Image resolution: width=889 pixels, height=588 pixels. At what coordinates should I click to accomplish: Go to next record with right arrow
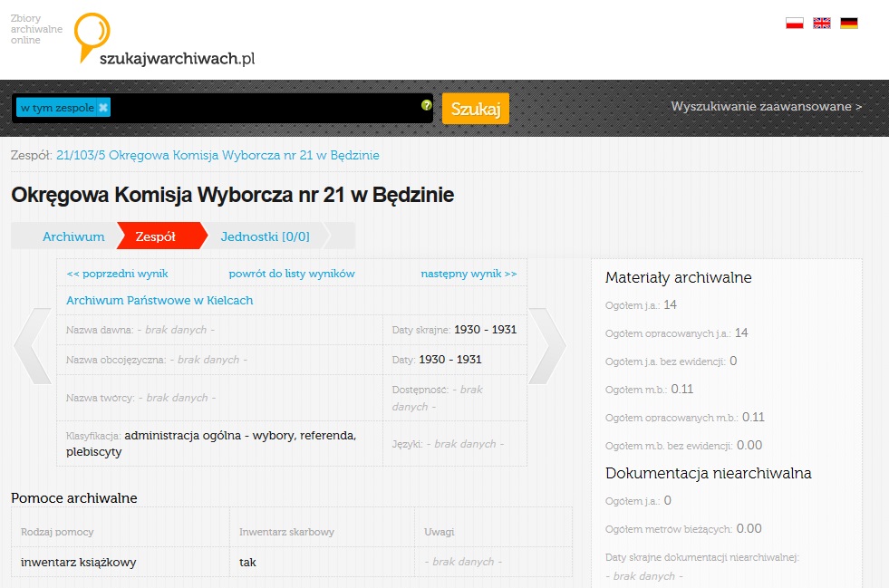(x=547, y=346)
